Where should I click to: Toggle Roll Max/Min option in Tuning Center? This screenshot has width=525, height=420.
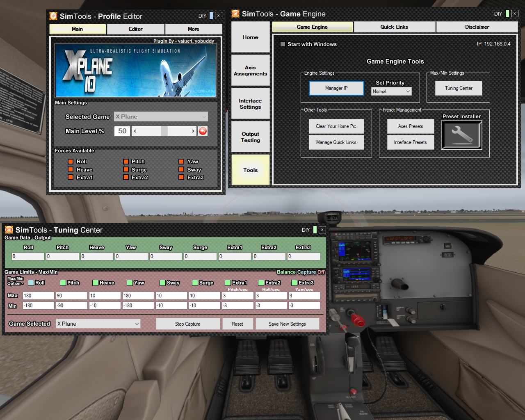click(x=31, y=283)
